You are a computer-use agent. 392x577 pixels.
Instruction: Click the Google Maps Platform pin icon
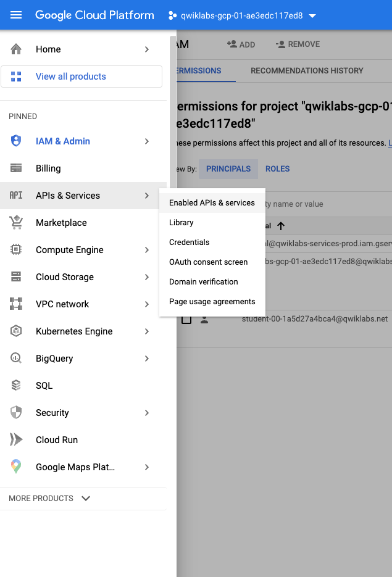tap(17, 467)
